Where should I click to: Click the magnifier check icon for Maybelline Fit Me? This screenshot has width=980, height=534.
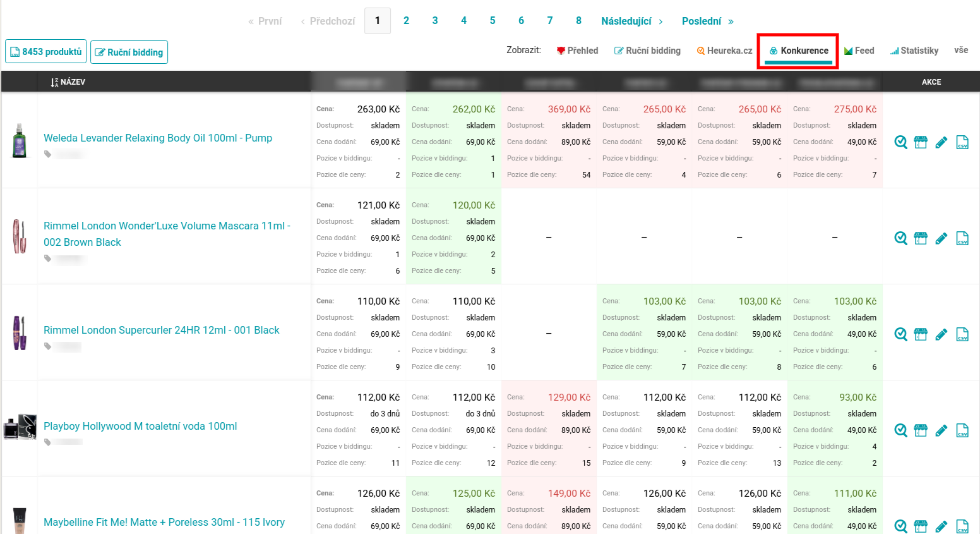(x=900, y=526)
